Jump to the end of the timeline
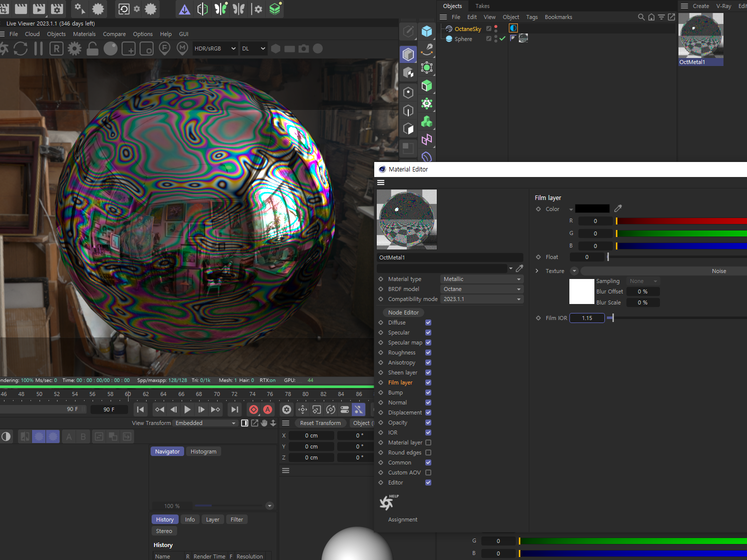The width and height of the screenshot is (747, 560). (x=235, y=409)
